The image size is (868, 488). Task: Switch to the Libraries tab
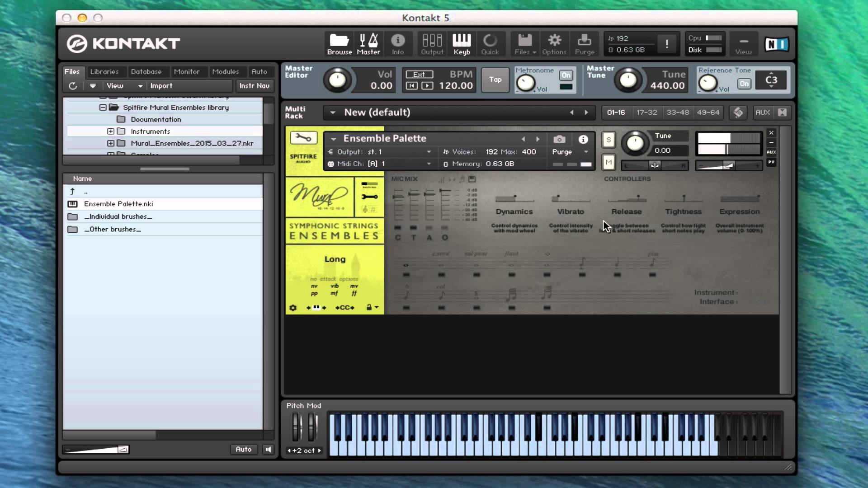click(104, 71)
